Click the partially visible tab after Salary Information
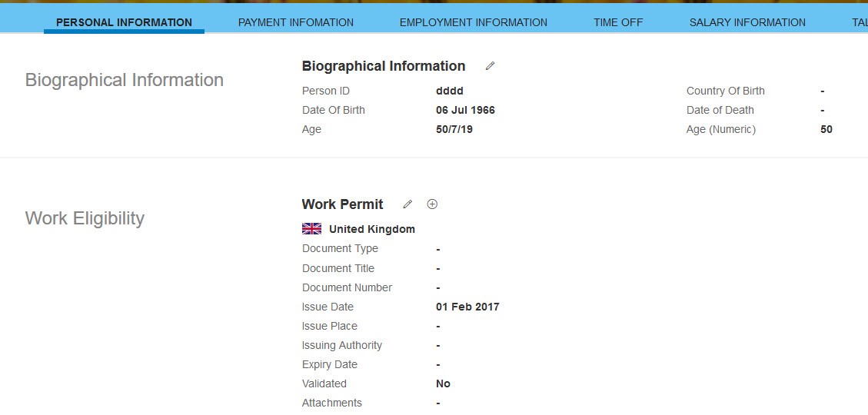This screenshot has width=868, height=415. click(860, 23)
